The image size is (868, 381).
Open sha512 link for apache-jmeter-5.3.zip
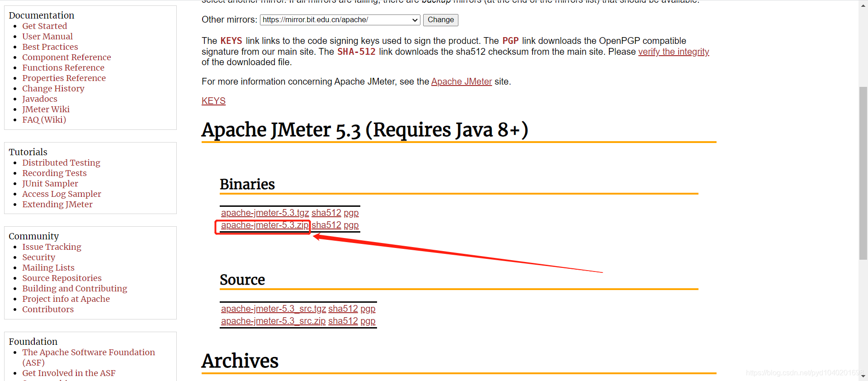click(326, 225)
